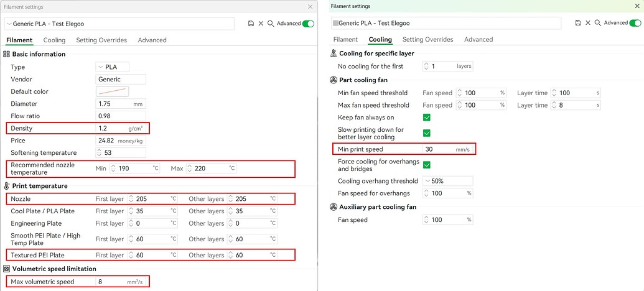This screenshot has width=644, height=291.
Task: Click Part cooling fan section icon
Action: 334,80
